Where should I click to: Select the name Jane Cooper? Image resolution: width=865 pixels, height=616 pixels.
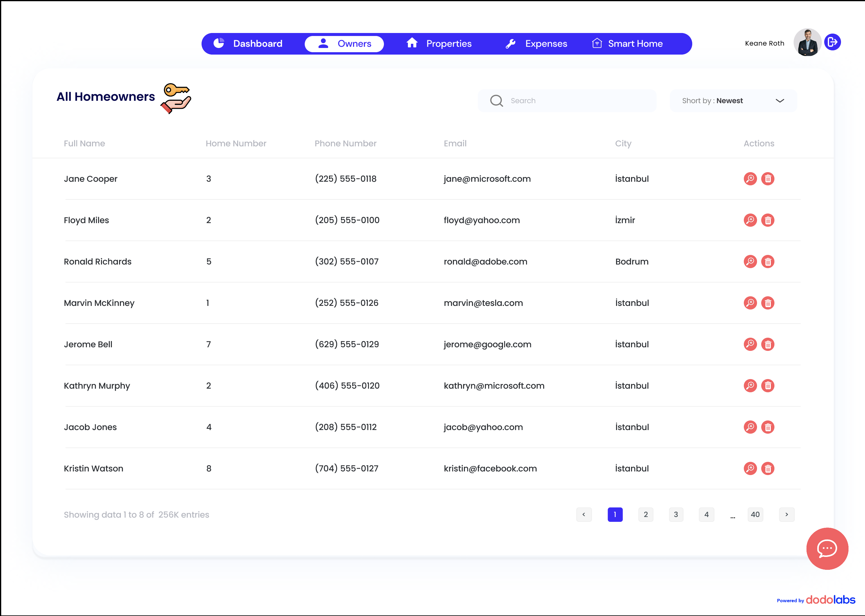tap(90, 179)
